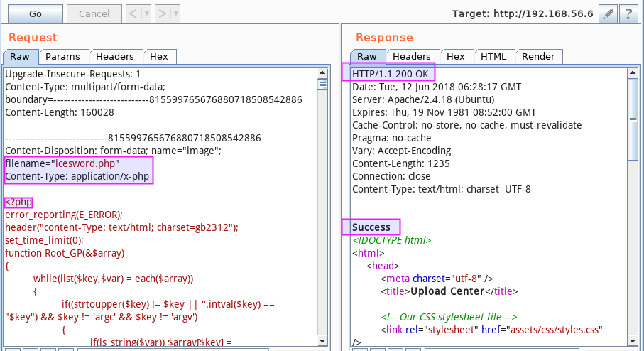The image size is (644, 351).
Task: Click the meta charset="utf-8" line
Action: click(437, 279)
